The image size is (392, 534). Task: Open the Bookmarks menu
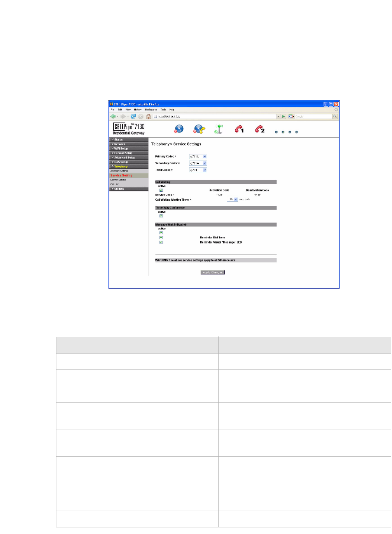click(151, 110)
